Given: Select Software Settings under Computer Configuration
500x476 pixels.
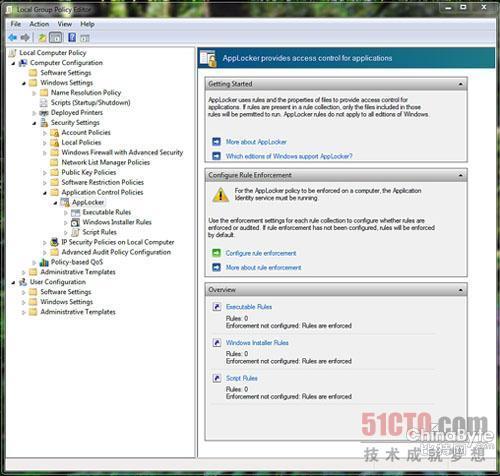Looking at the screenshot, I should point(66,73).
